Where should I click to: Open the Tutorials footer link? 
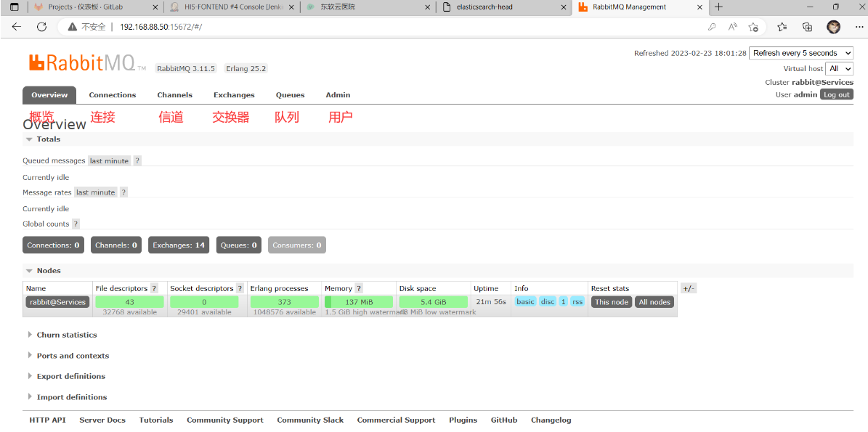[x=156, y=420]
